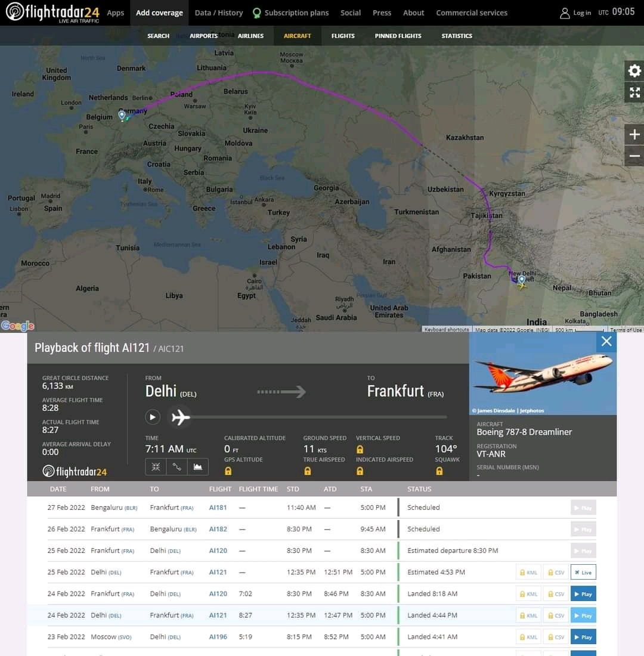
Task: Zoom in on the map
Action: [634, 135]
